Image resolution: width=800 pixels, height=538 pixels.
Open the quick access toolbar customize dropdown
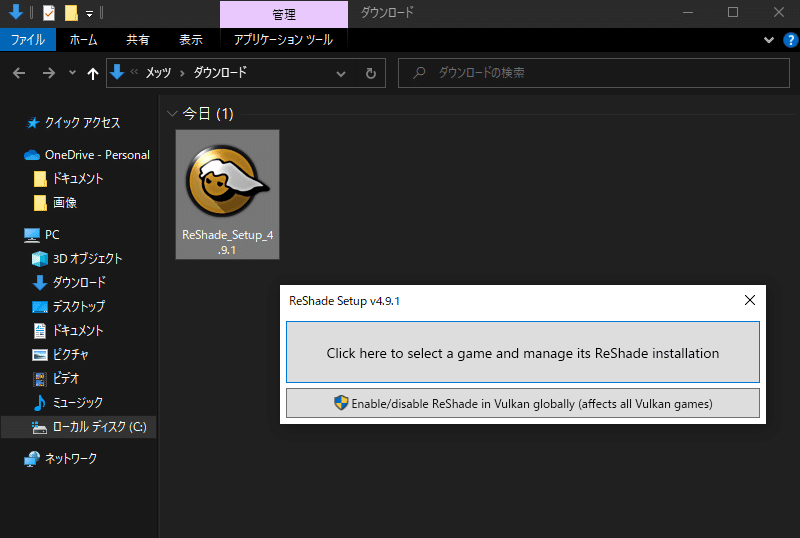pos(89,14)
